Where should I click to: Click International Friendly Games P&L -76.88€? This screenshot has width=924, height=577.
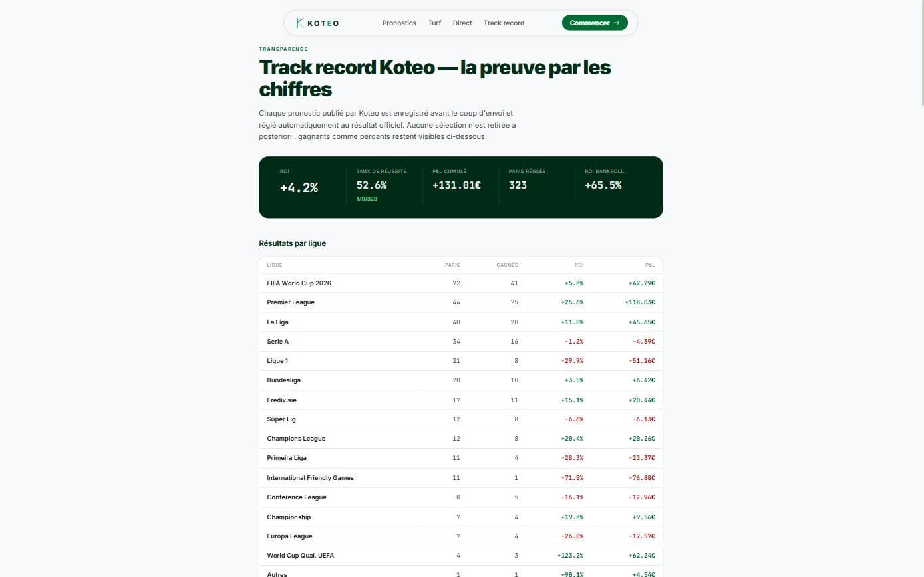click(x=642, y=478)
